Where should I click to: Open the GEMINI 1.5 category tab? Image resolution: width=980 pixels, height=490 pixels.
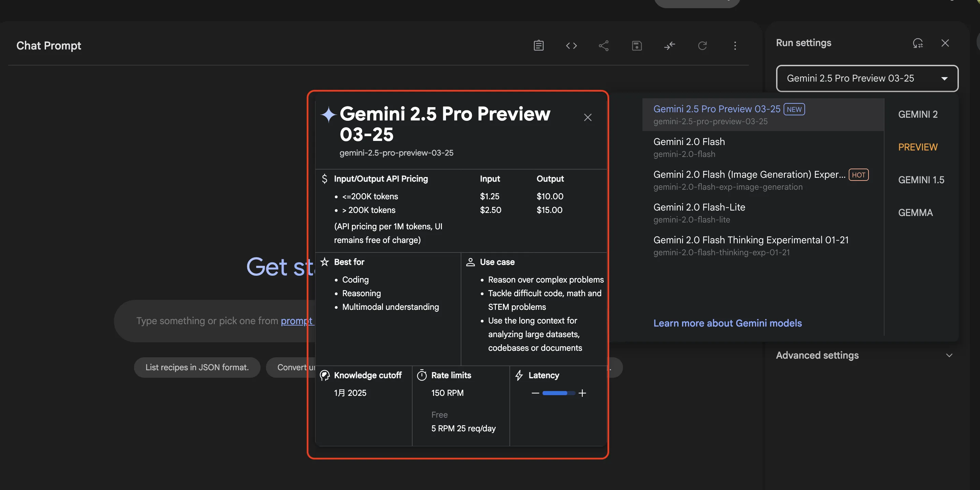click(921, 180)
